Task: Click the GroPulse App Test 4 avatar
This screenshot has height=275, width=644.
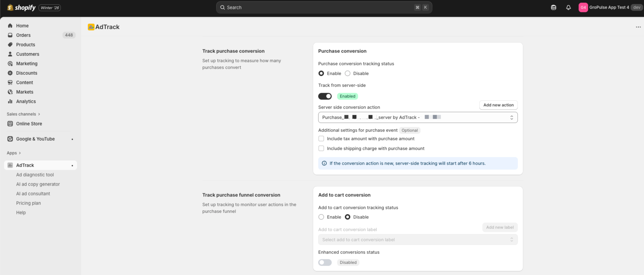Action: 584,7
